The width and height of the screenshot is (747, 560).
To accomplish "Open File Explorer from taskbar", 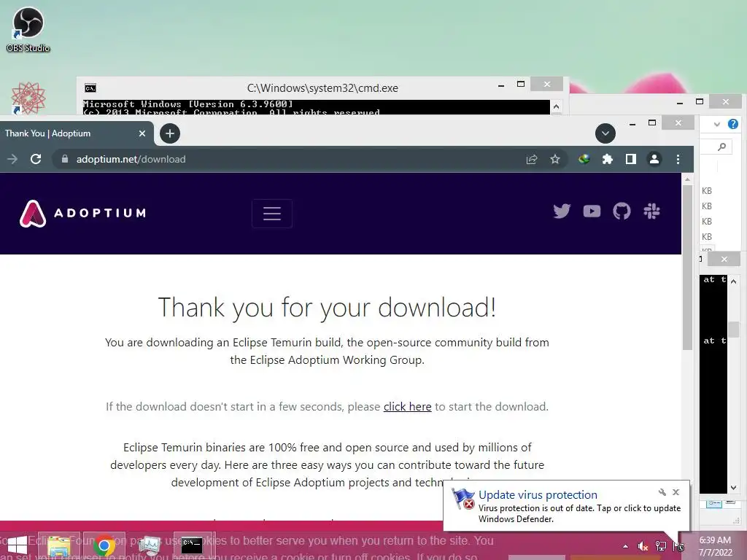I will (x=58, y=545).
